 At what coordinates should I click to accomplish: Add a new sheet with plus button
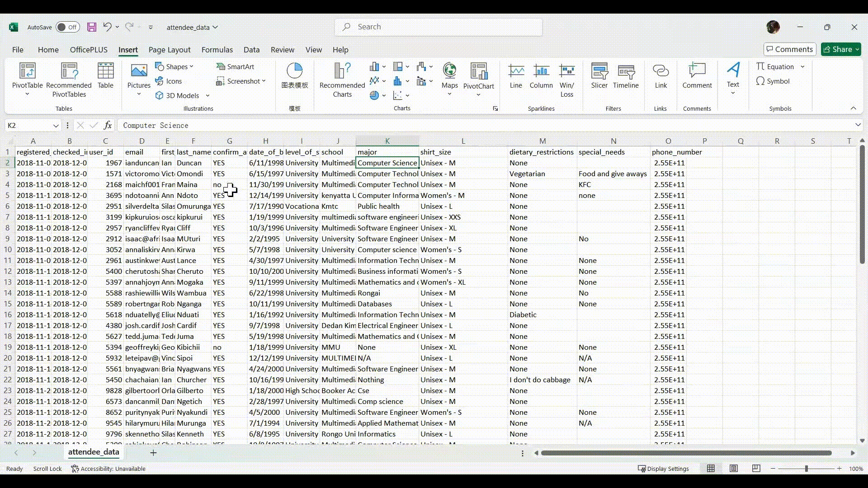tap(153, 453)
